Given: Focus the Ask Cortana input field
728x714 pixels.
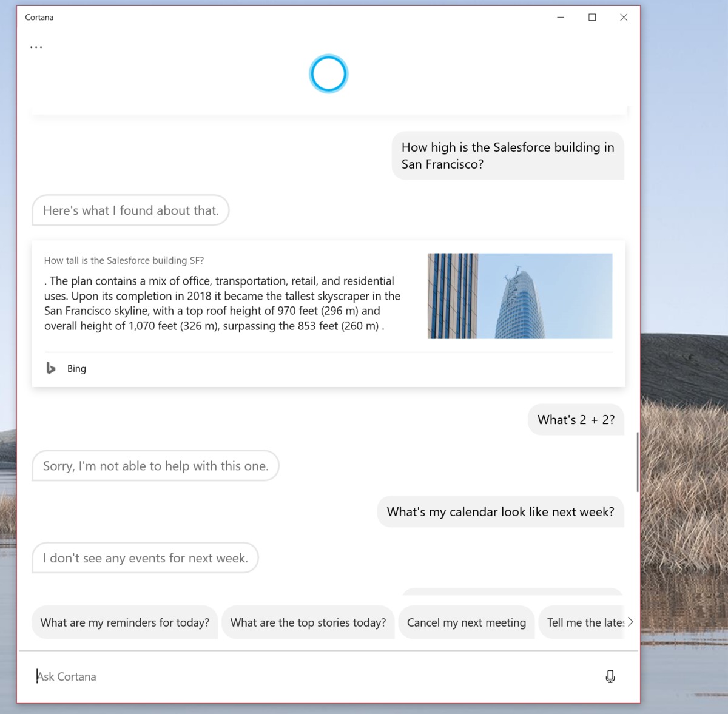Looking at the screenshot, I should tap(315, 676).
